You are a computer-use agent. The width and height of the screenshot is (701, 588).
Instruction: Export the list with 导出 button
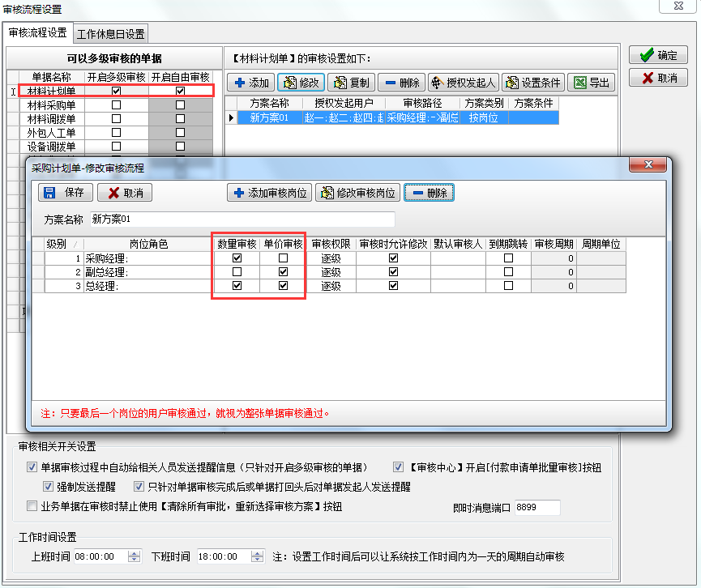[x=592, y=83]
